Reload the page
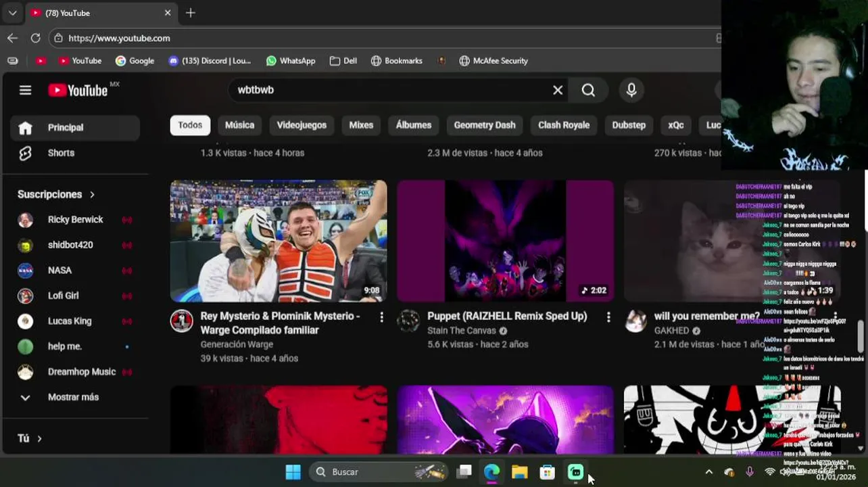The image size is (868, 487). pos(35,38)
